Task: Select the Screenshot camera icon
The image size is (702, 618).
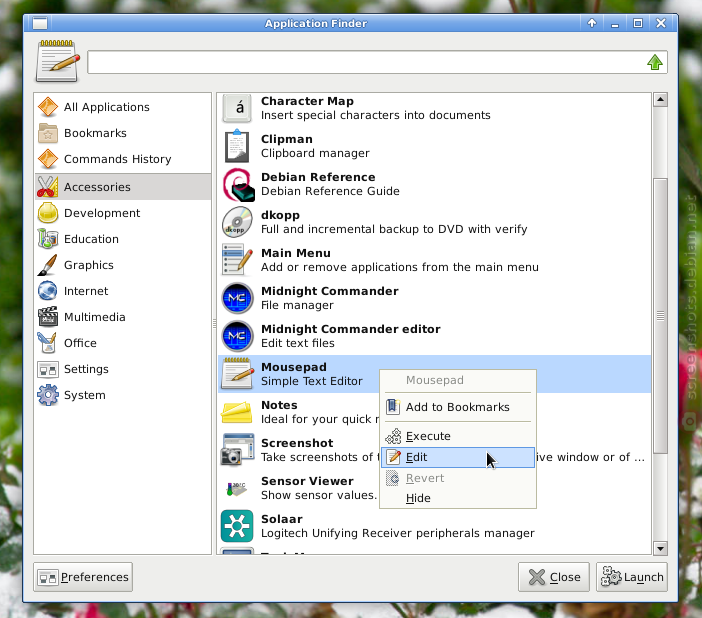Action: click(x=237, y=450)
